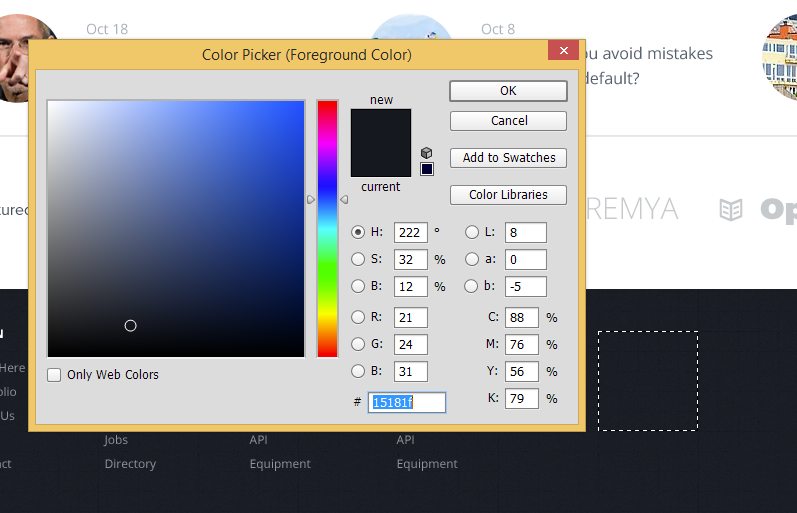Select the S (saturation) radio button

point(358,259)
